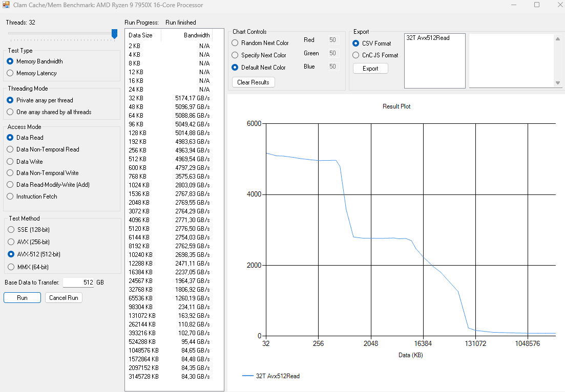The image size is (565, 392).
Task: Click the 131072 KB result row
Action: (169, 316)
